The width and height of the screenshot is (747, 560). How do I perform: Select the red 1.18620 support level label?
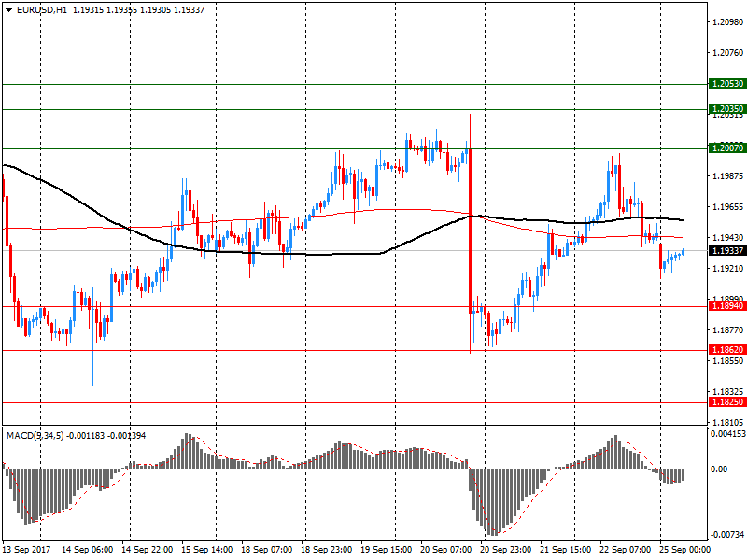click(x=727, y=350)
